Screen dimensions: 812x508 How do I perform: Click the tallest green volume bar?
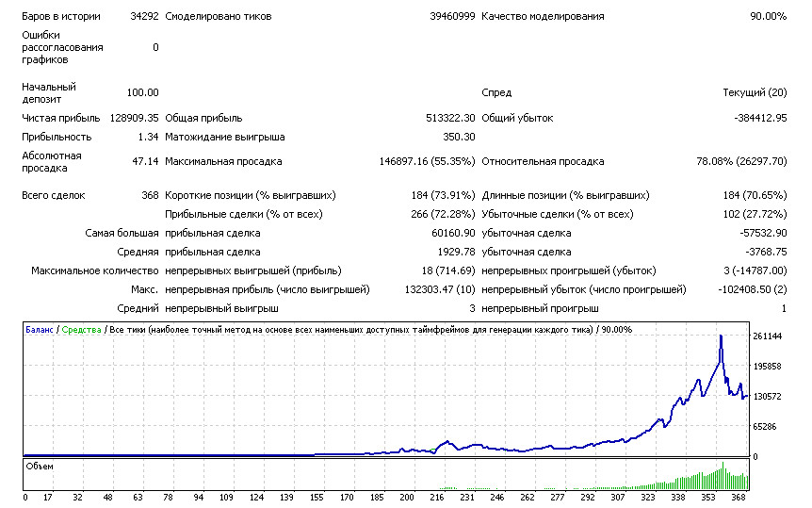click(723, 475)
